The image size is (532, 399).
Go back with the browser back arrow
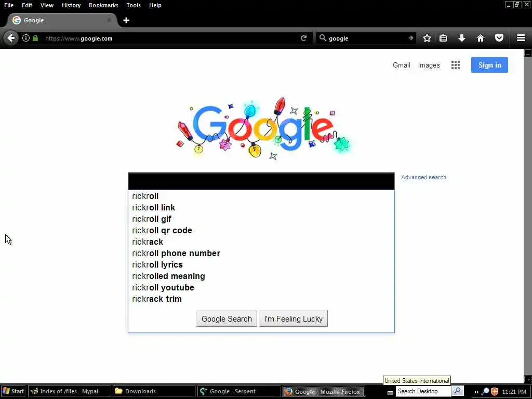[11, 38]
